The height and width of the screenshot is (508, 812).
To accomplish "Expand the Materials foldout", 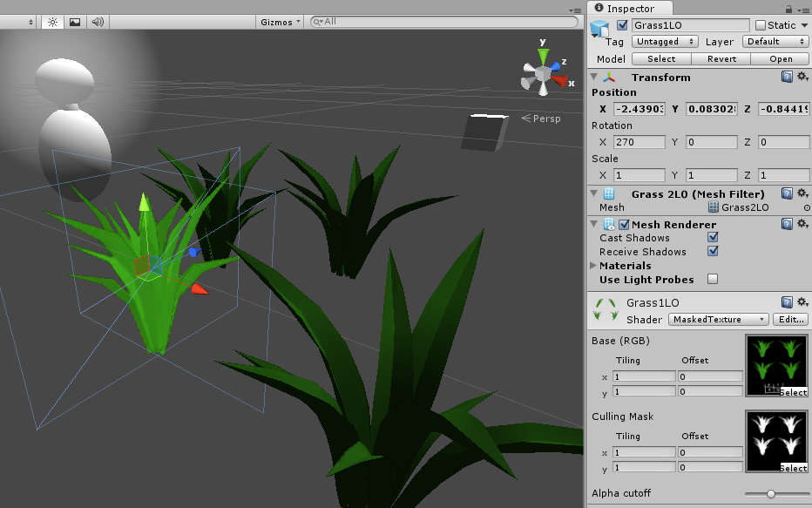I will tap(594, 266).
